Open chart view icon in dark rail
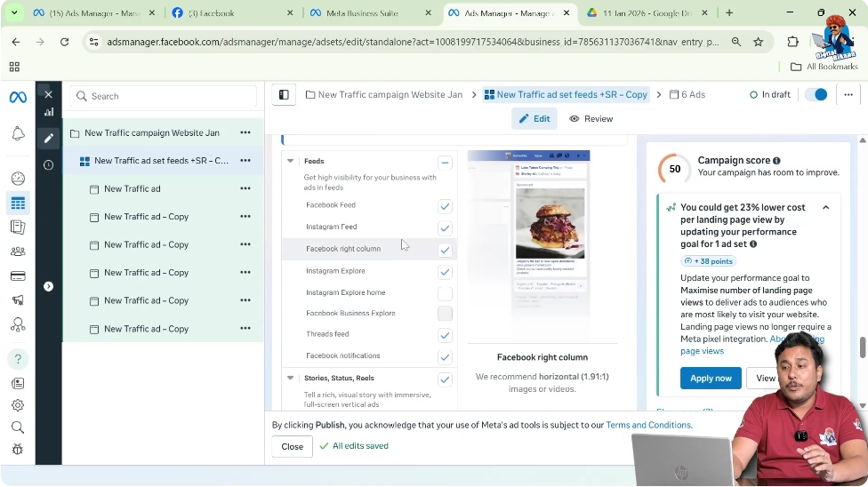Viewport: 868px width, 487px height. click(49, 112)
